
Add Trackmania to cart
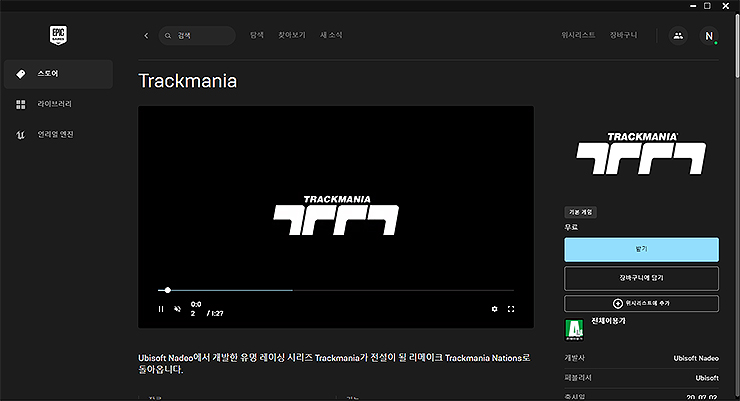[x=641, y=278]
